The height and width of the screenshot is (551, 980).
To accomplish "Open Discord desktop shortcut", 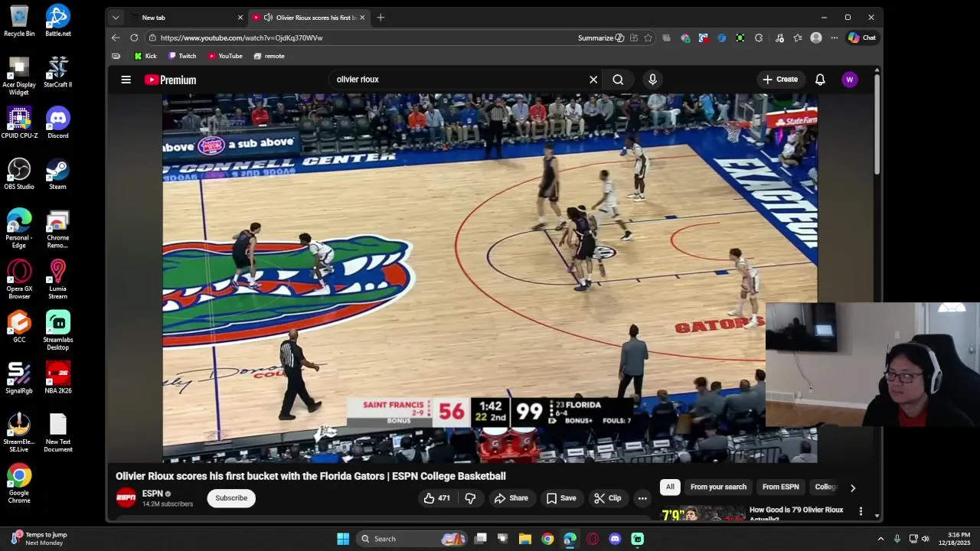I will click(x=57, y=123).
